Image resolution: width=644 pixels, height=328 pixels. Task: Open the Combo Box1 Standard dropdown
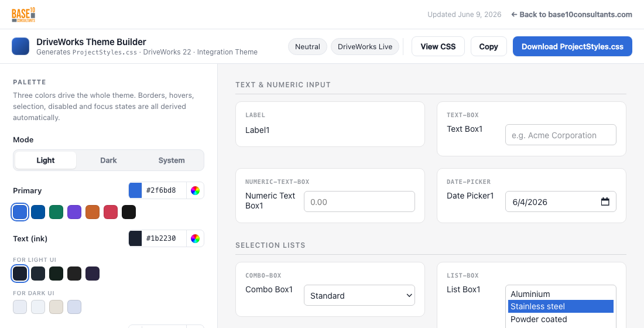click(x=359, y=296)
